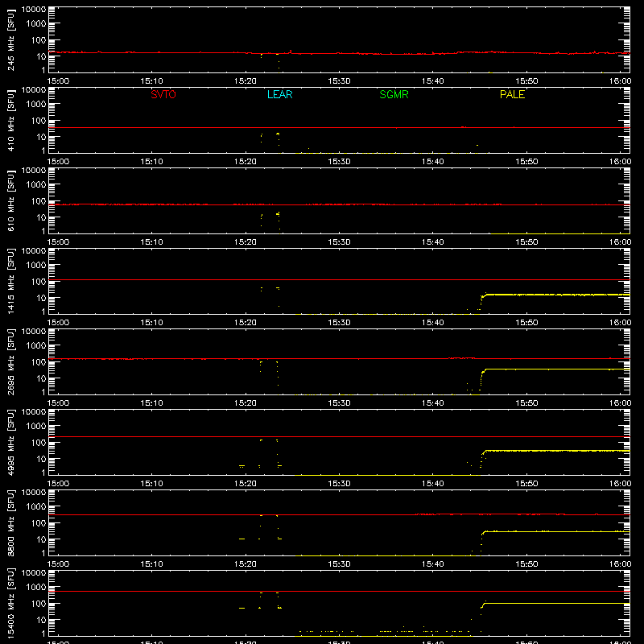Click the red SVTO trace in 8800 MHz panel
Image resolution: width=644 pixels, height=644 pixels.
click(339, 514)
